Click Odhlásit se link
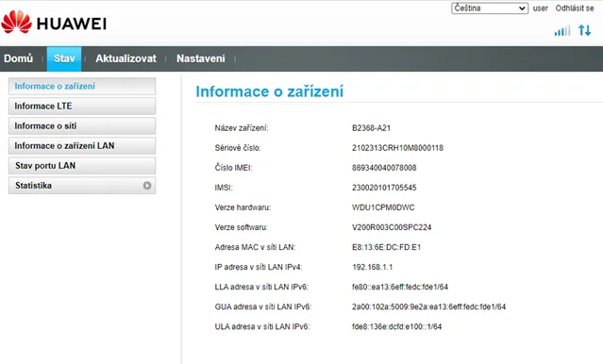The image size is (603, 364). [x=575, y=8]
